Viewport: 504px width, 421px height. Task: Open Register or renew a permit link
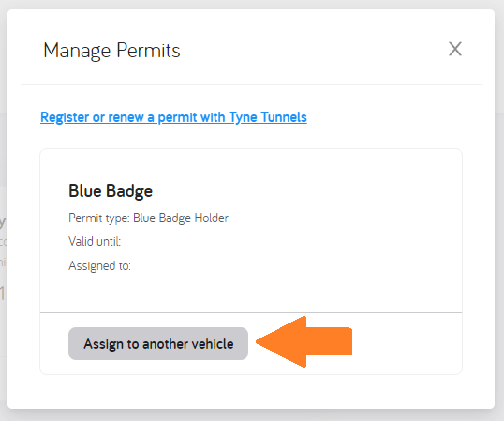click(173, 117)
